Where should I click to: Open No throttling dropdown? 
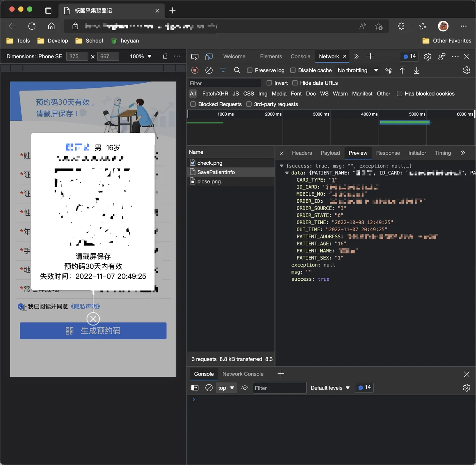358,70
